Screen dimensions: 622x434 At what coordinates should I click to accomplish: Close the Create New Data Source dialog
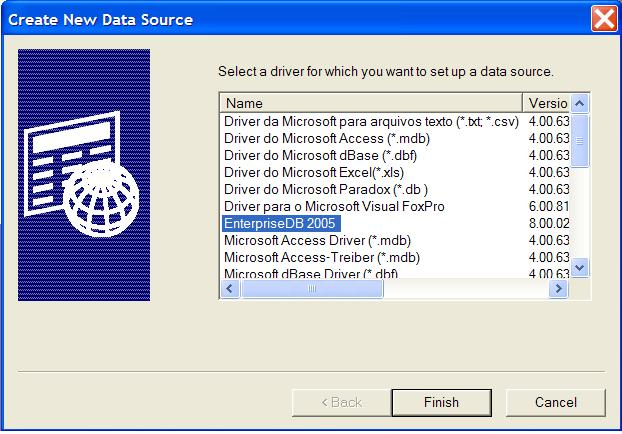(x=603, y=19)
